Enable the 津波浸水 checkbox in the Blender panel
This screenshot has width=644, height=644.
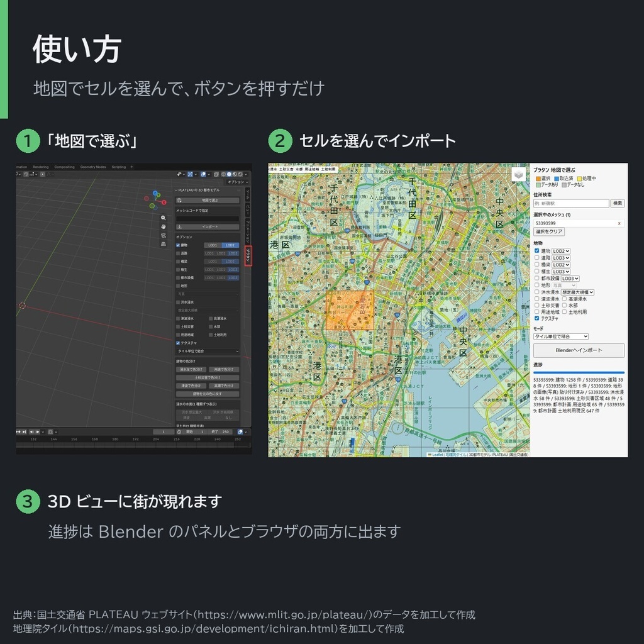pyautogui.click(x=178, y=318)
